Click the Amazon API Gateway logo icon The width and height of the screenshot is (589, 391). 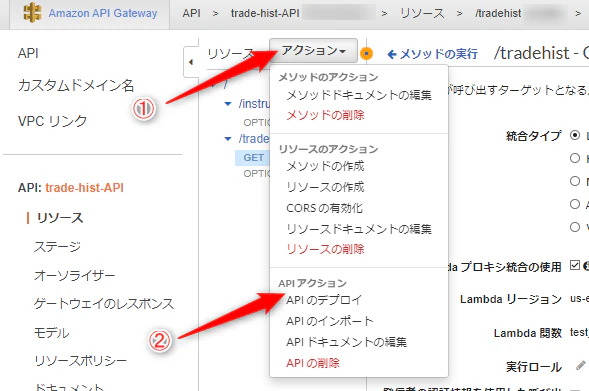pyautogui.click(x=32, y=13)
